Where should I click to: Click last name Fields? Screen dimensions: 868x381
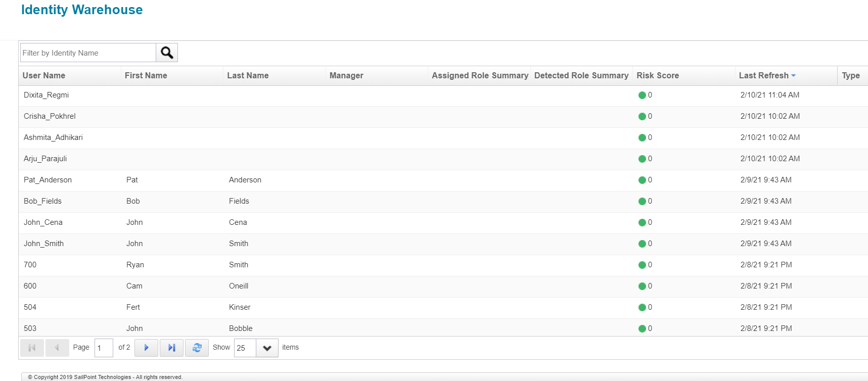239,201
